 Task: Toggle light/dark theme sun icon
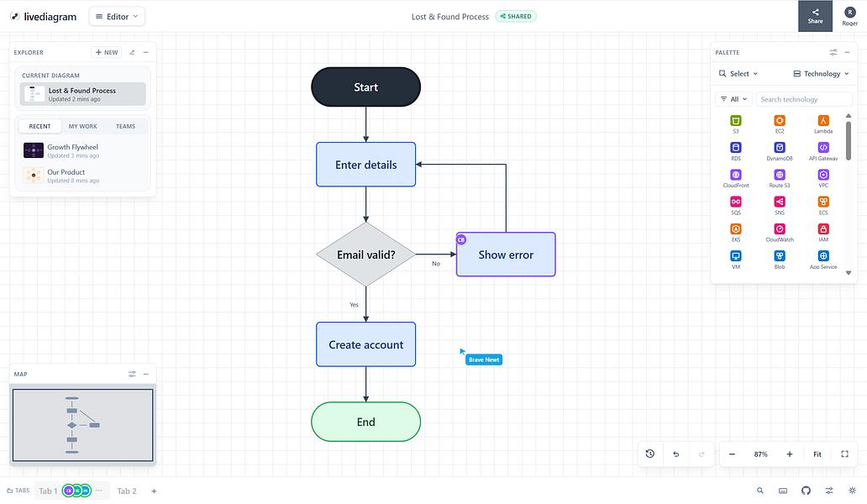click(x=852, y=491)
